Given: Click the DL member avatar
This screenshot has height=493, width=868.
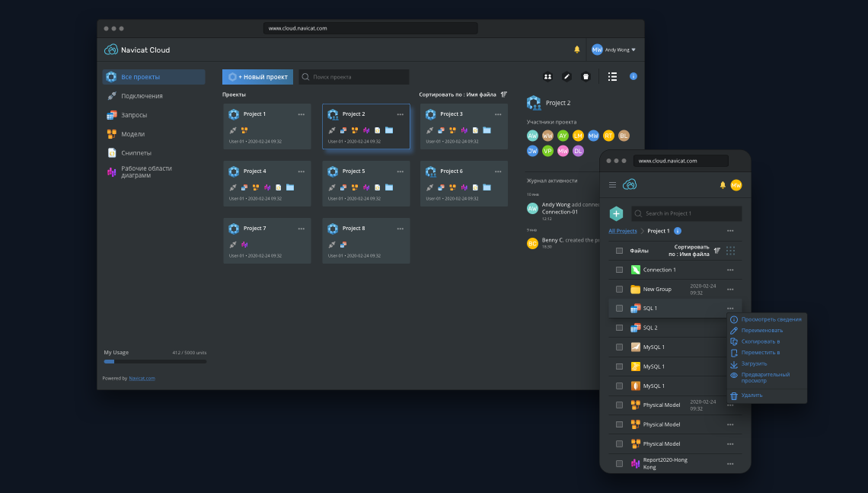Looking at the screenshot, I should point(578,151).
